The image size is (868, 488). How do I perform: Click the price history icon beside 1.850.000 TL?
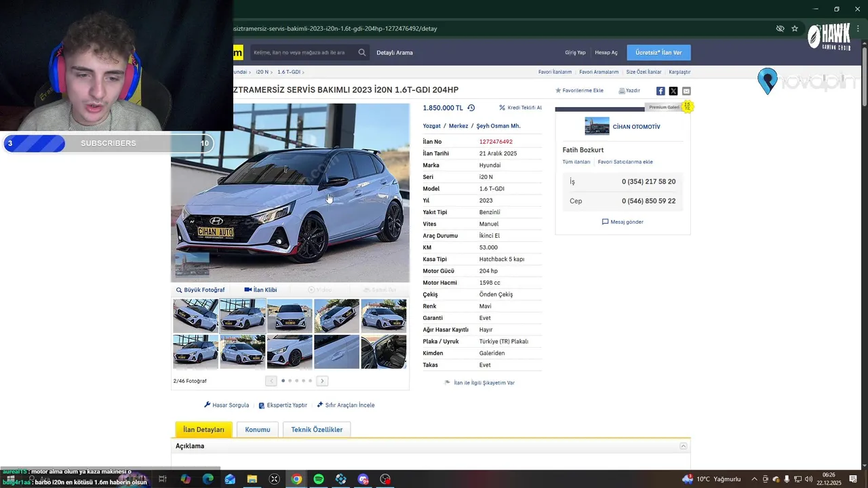(x=471, y=108)
